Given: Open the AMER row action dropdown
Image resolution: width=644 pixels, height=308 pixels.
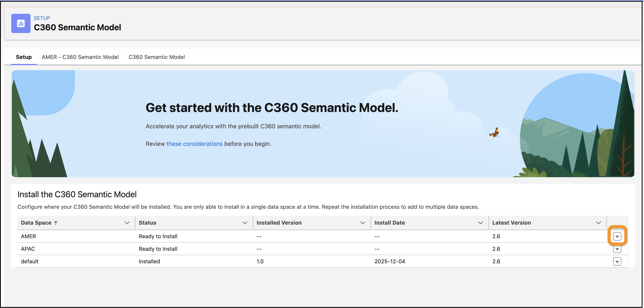Looking at the screenshot, I should tap(617, 236).
